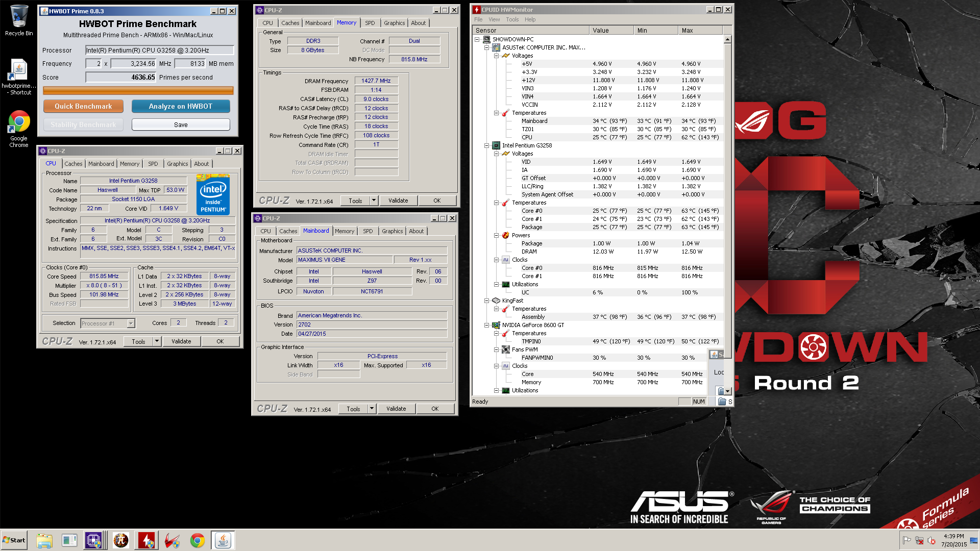
Task: Click Save in HWBOT Prime window
Action: (x=181, y=124)
